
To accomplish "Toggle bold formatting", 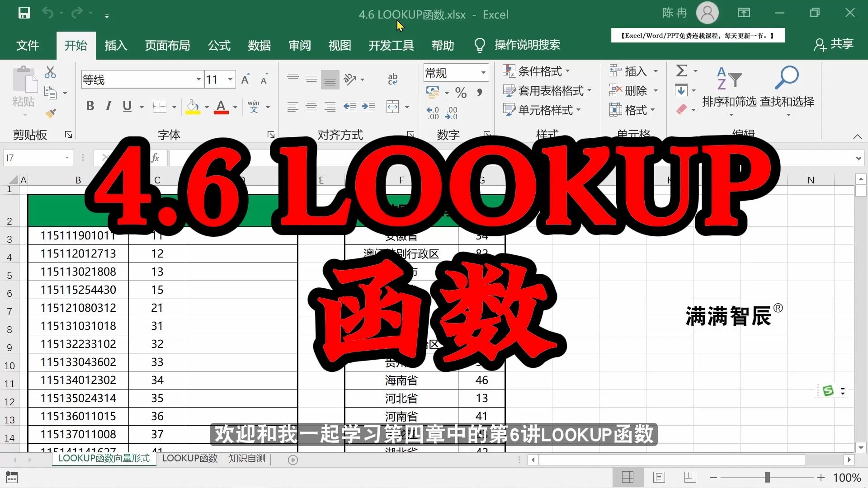I will (x=90, y=107).
